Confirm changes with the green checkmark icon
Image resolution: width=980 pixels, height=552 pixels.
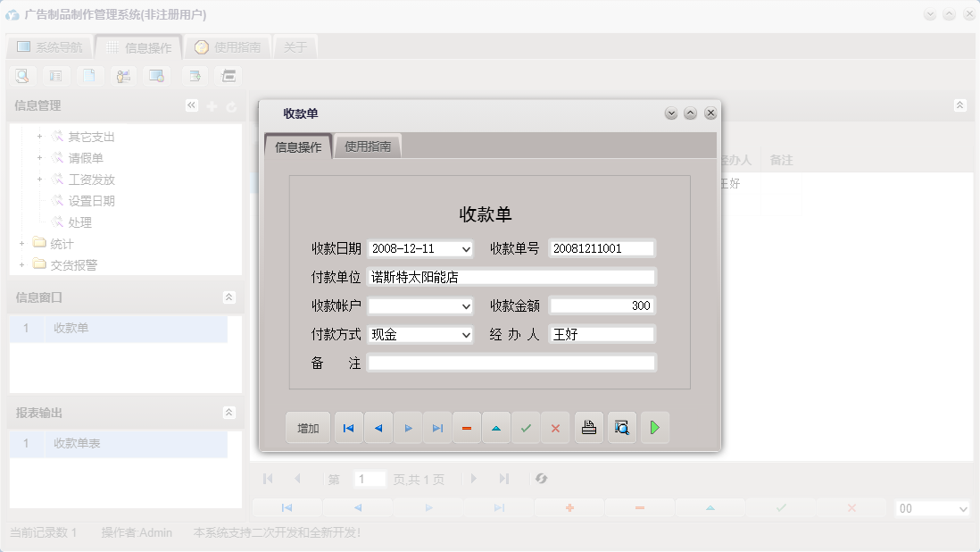click(x=526, y=427)
